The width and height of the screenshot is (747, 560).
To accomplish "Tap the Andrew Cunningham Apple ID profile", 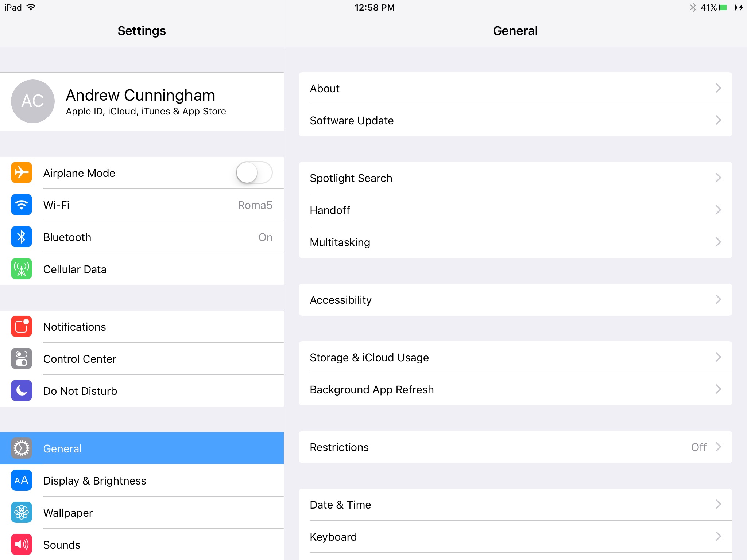I will click(142, 101).
